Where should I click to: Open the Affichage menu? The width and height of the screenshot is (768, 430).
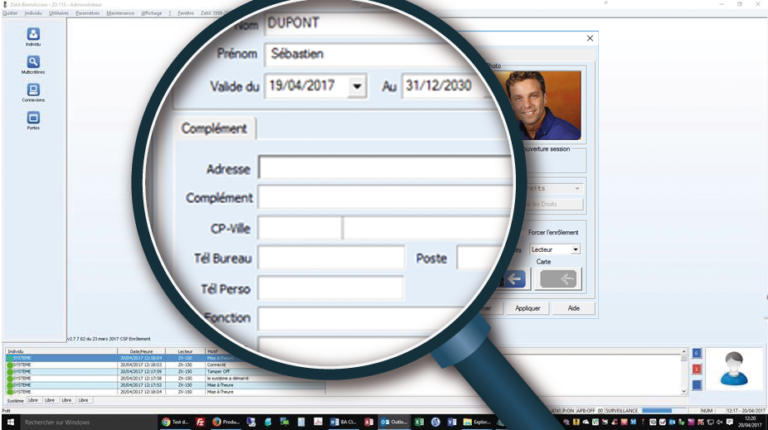tap(151, 13)
